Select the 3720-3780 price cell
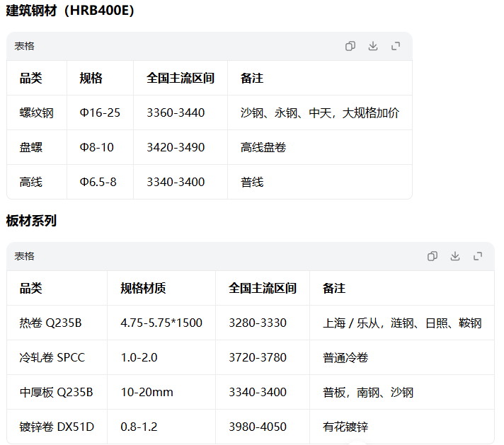Screen dimensions: 504x445 [263, 357]
